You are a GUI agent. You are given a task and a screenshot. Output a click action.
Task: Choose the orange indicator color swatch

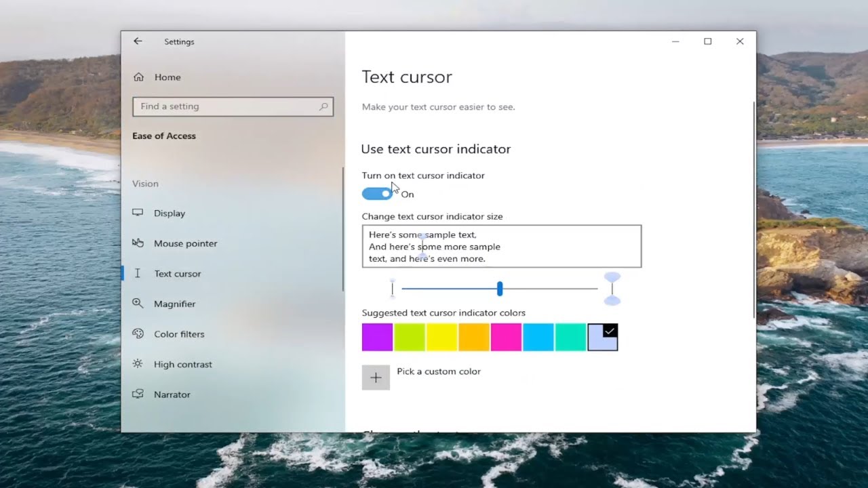474,337
